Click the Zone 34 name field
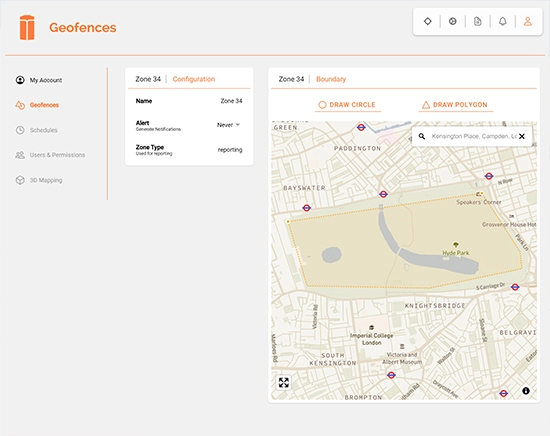The width and height of the screenshot is (550, 436). (x=189, y=101)
